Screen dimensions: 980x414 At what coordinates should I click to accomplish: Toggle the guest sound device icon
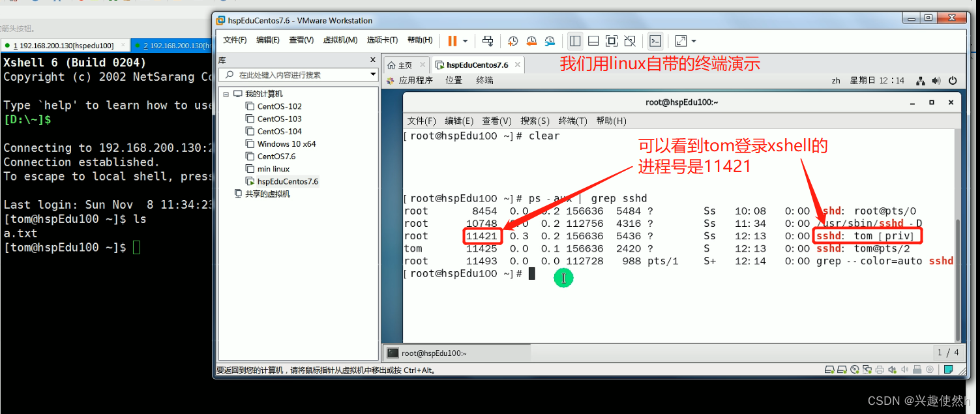click(x=892, y=369)
